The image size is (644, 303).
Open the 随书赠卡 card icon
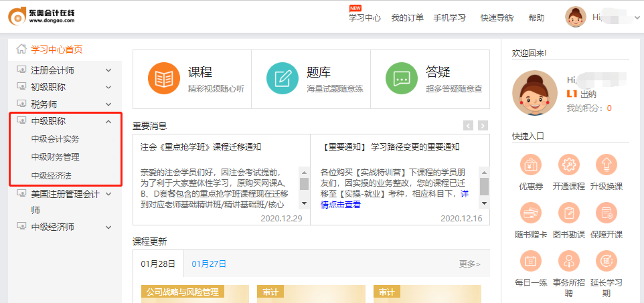(531, 213)
